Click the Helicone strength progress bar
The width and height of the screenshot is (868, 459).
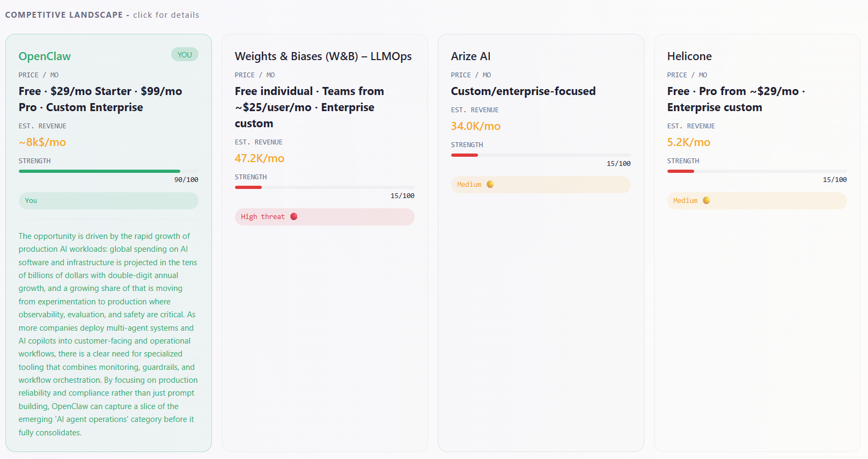coord(756,171)
